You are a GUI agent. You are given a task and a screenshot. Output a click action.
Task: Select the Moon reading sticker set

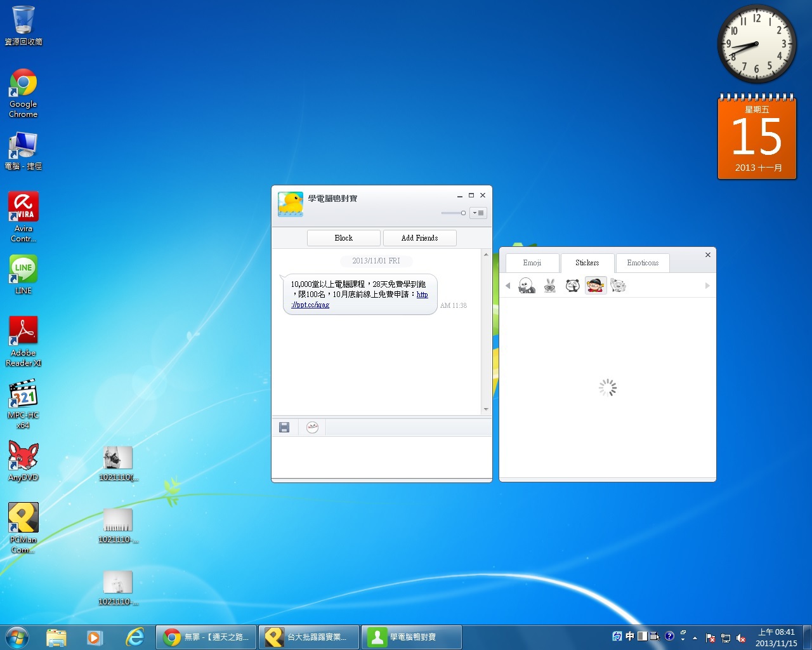tap(527, 286)
